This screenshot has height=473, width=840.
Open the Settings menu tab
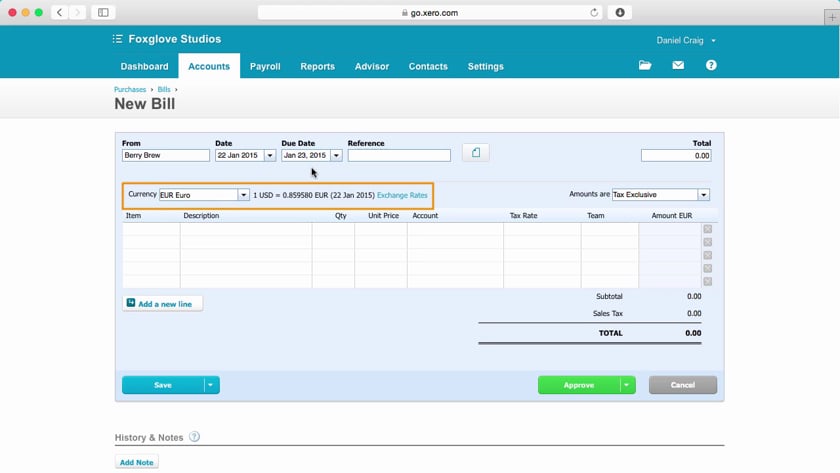pyautogui.click(x=485, y=66)
